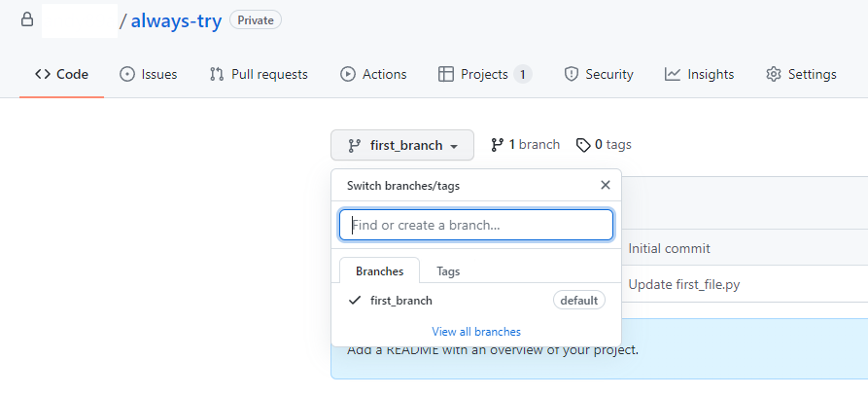Open the always-try repository link

tap(176, 20)
